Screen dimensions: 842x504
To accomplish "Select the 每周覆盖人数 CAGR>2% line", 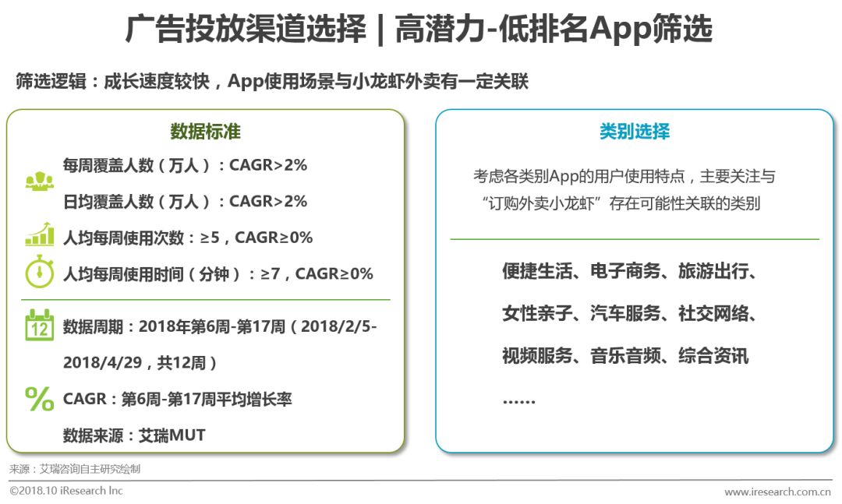I will (185, 165).
